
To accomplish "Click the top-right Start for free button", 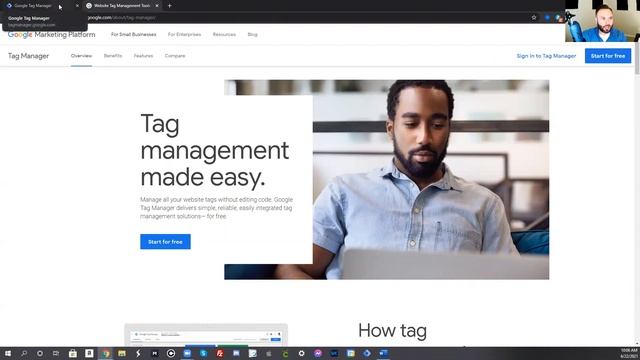I will (608, 56).
